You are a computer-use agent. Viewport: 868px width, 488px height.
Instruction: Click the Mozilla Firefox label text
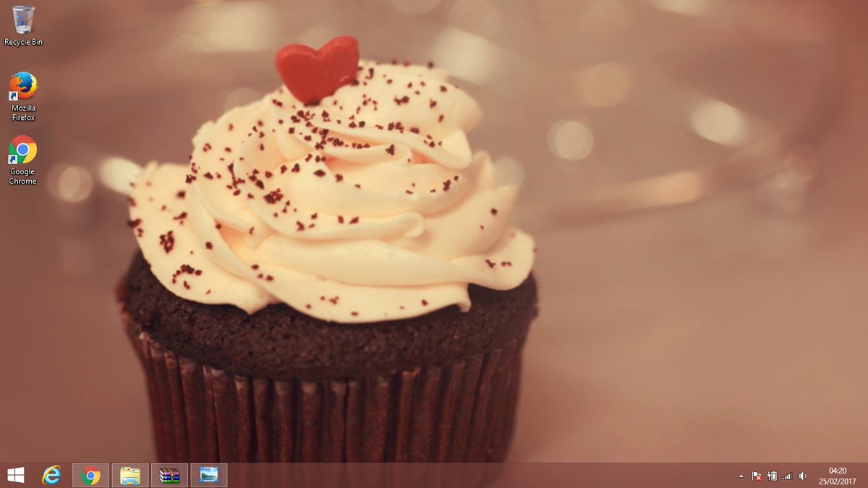coord(23,113)
